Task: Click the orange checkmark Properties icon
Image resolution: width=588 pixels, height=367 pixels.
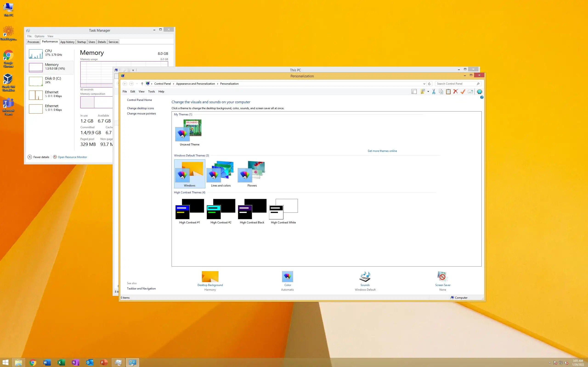Action: pyautogui.click(x=463, y=92)
